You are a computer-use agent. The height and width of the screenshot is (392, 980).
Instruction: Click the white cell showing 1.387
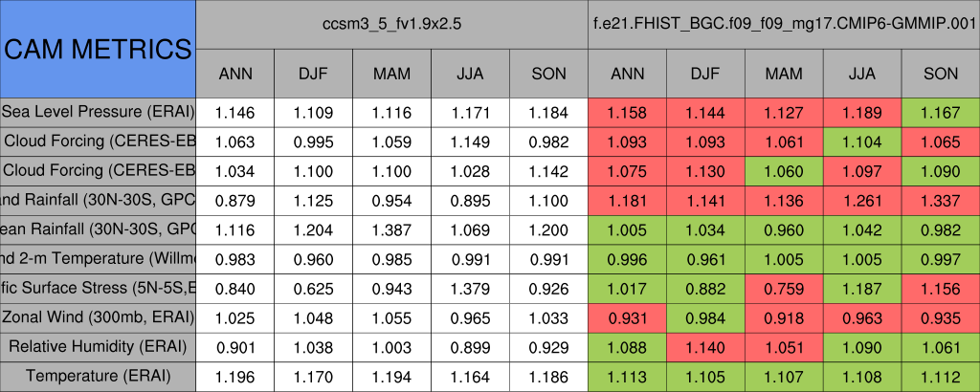(391, 229)
